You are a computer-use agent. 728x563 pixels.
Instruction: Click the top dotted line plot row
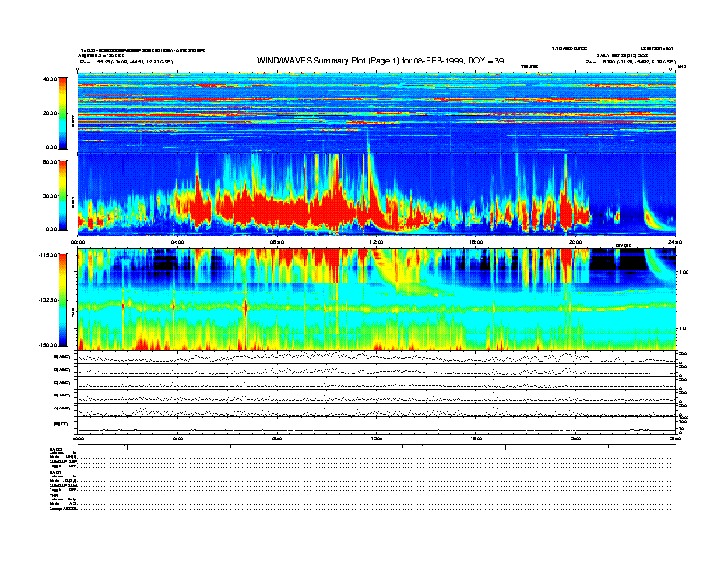tap(377, 358)
